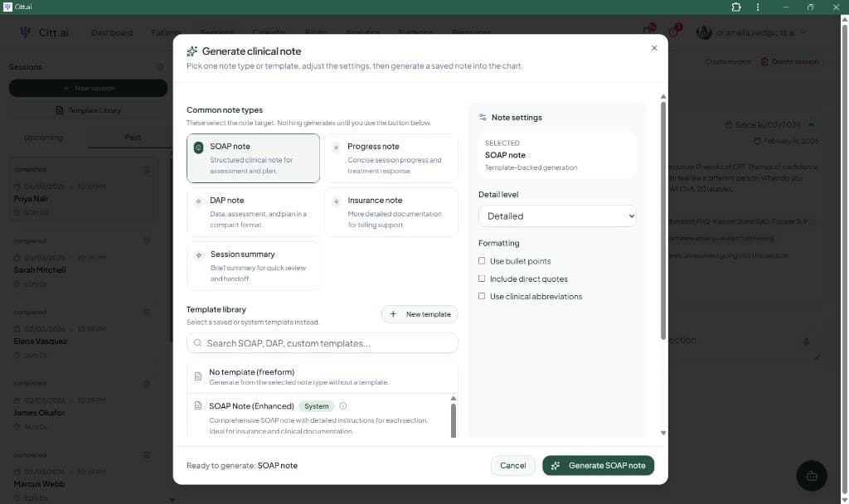The height and width of the screenshot is (504, 849).
Task: Click info icon beside SOAP Note (Enhanced)
Action: [x=342, y=406]
